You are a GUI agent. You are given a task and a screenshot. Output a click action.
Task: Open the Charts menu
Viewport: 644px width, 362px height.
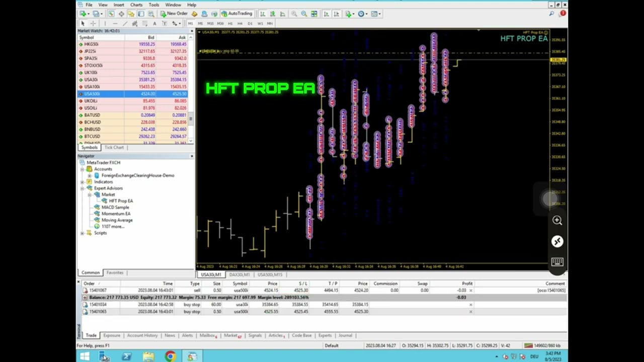click(136, 5)
